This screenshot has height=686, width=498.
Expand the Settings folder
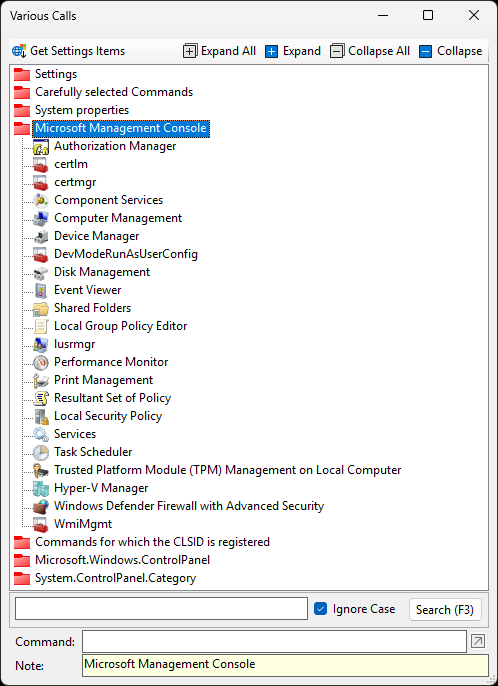coord(22,74)
